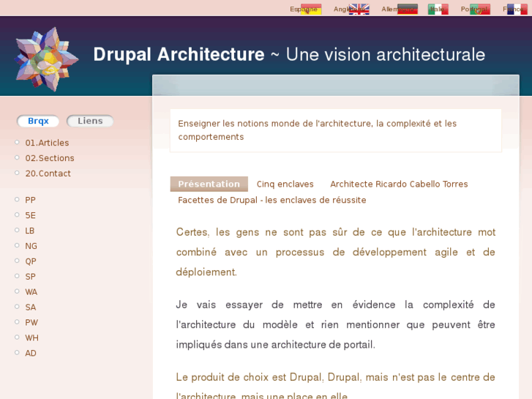The height and width of the screenshot is (399, 532).
Task: Open the PW sidebar link
Action: [31, 322]
